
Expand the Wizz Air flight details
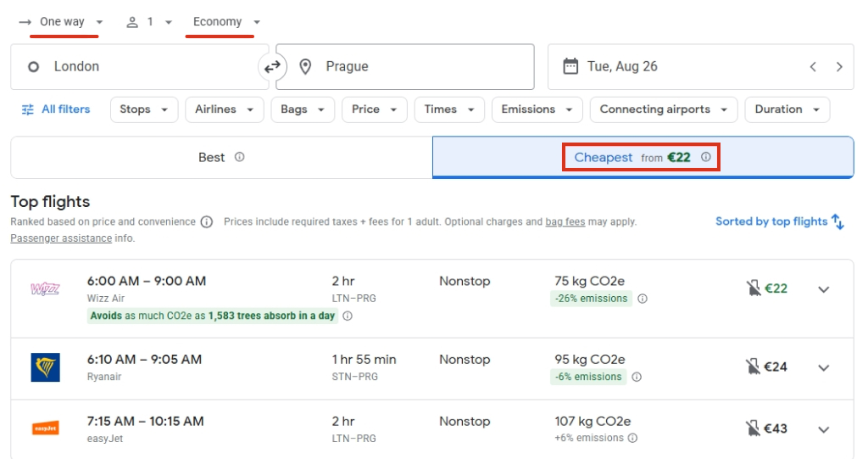tap(824, 289)
